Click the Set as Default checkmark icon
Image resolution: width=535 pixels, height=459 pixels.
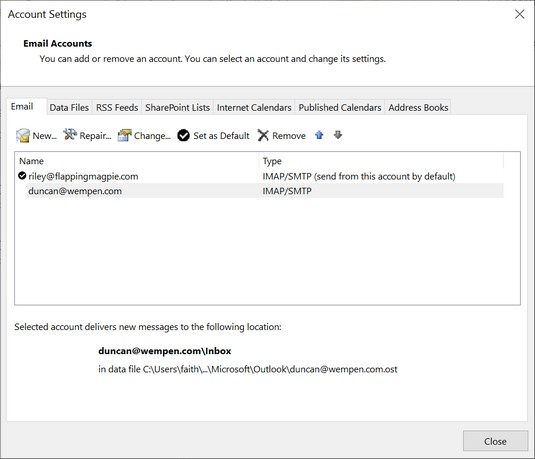point(184,135)
